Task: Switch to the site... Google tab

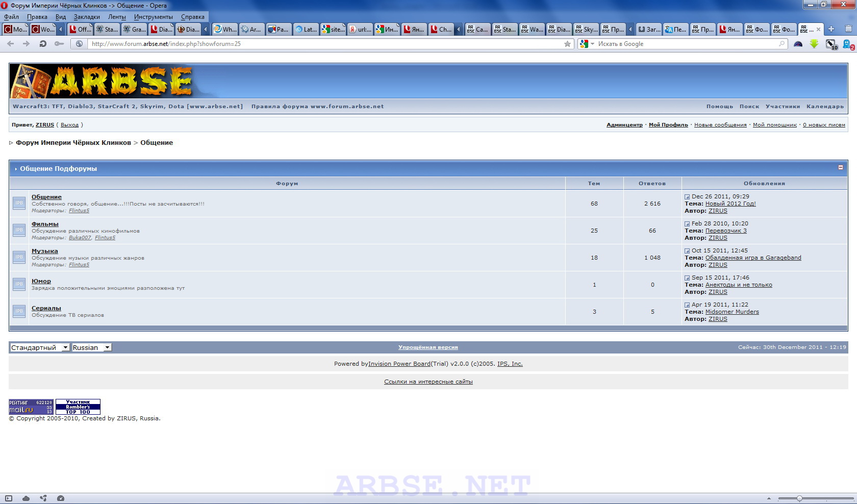Action: [x=333, y=30]
